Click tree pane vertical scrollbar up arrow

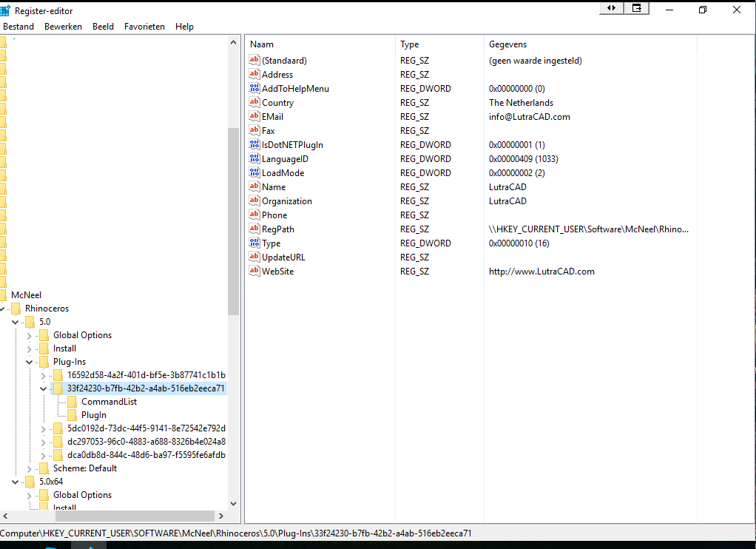(233, 42)
